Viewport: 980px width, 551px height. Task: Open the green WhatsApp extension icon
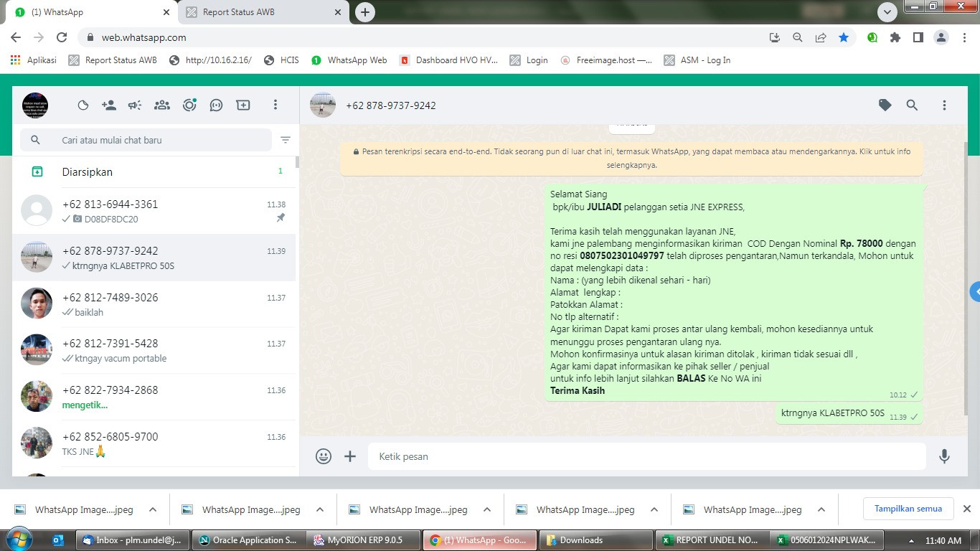(x=872, y=37)
